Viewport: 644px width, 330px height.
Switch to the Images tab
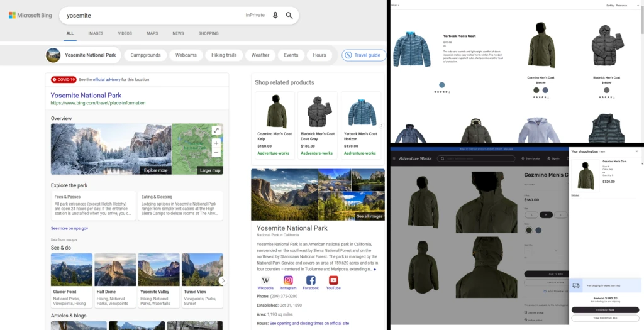click(x=96, y=33)
